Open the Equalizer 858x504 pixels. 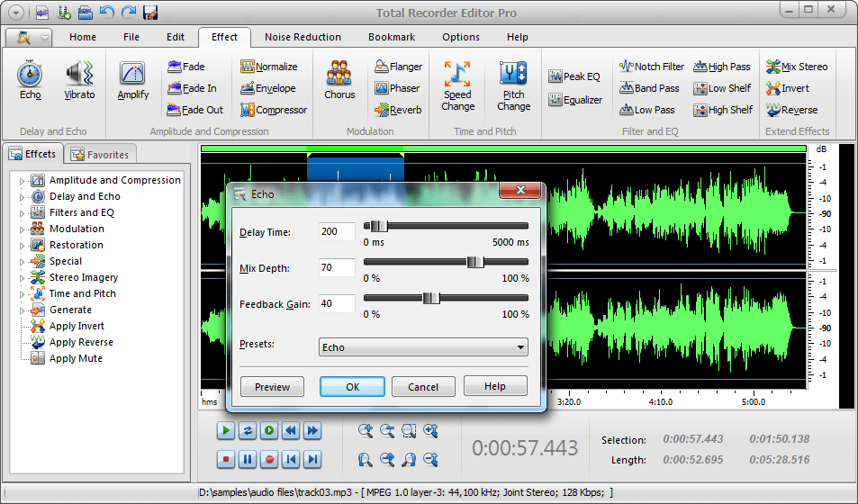[x=575, y=100]
